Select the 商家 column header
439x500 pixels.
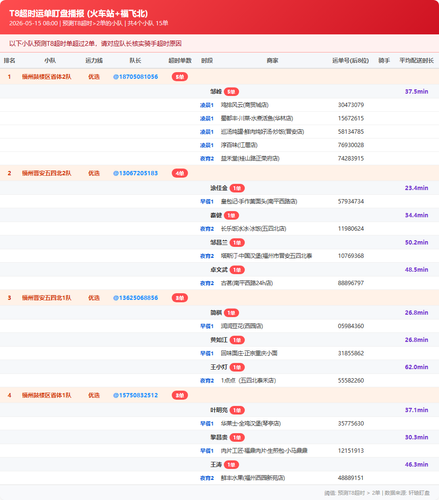(x=272, y=61)
